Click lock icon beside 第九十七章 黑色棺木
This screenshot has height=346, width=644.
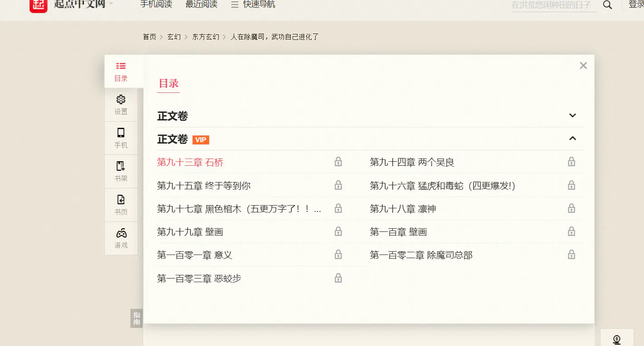pyautogui.click(x=338, y=208)
